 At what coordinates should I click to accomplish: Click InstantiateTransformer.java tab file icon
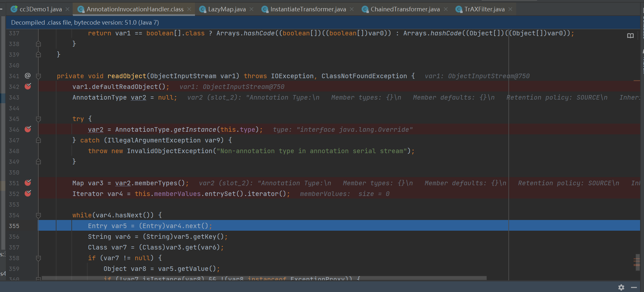(265, 9)
